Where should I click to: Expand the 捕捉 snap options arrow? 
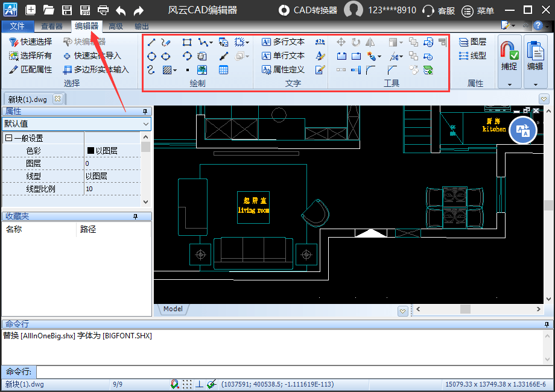coord(510,84)
